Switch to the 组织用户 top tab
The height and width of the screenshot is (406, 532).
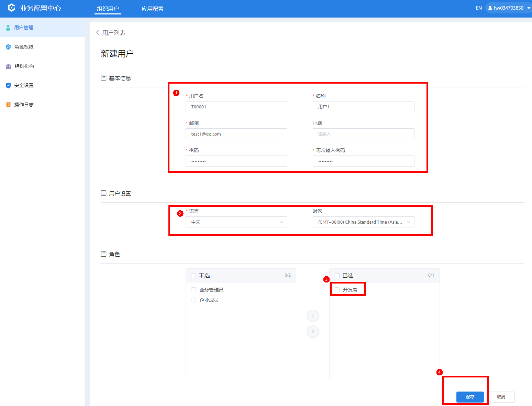108,9
